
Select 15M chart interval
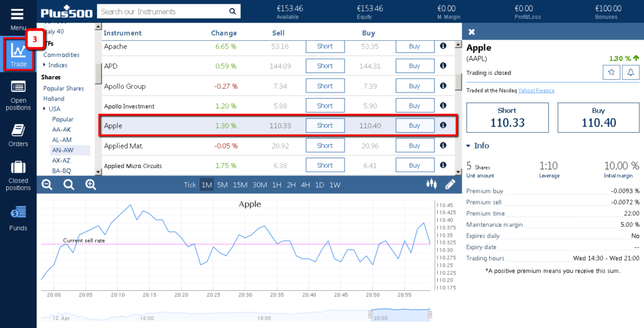pos(240,185)
